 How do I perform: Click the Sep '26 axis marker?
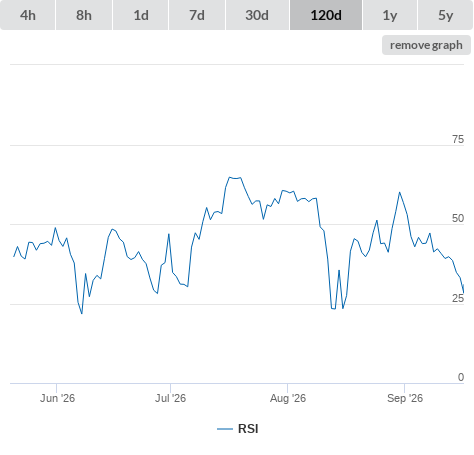click(405, 398)
